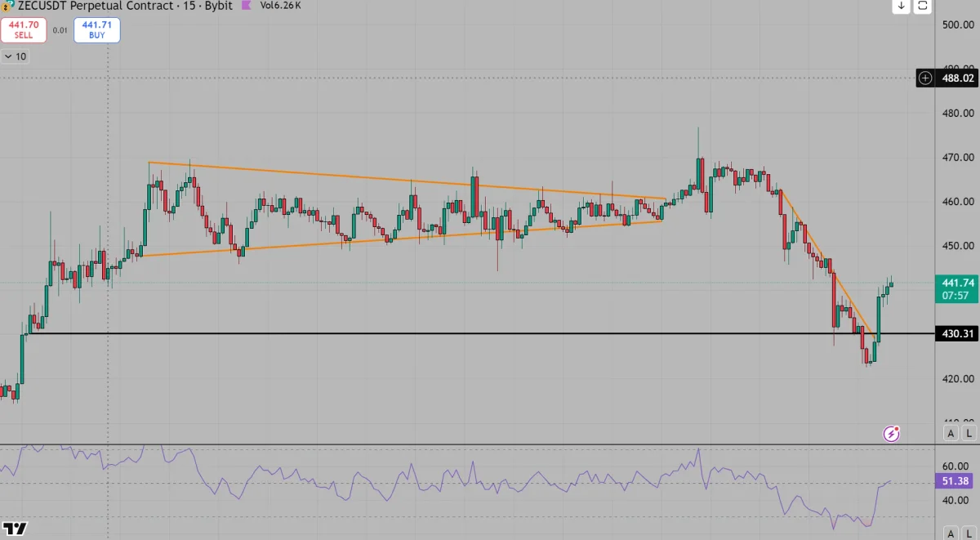This screenshot has height=540, width=980.
Task: Click the 420.00 price axis label
Action: [x=959, y=378]
